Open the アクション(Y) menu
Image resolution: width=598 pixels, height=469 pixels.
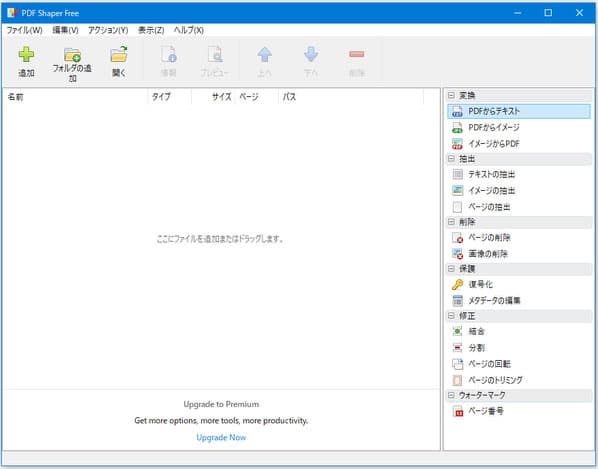click(x=108, y=30)
